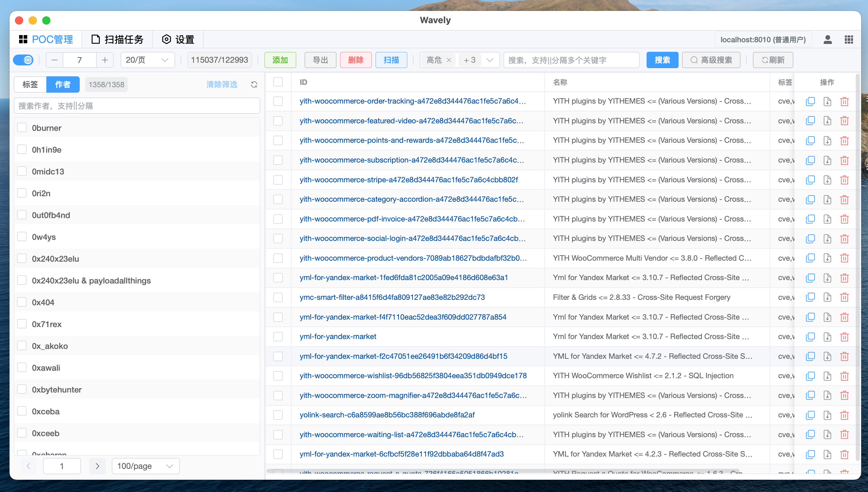Tick the 0burner author checkbox
Screen dimensions: 868x492
[22, 128]
